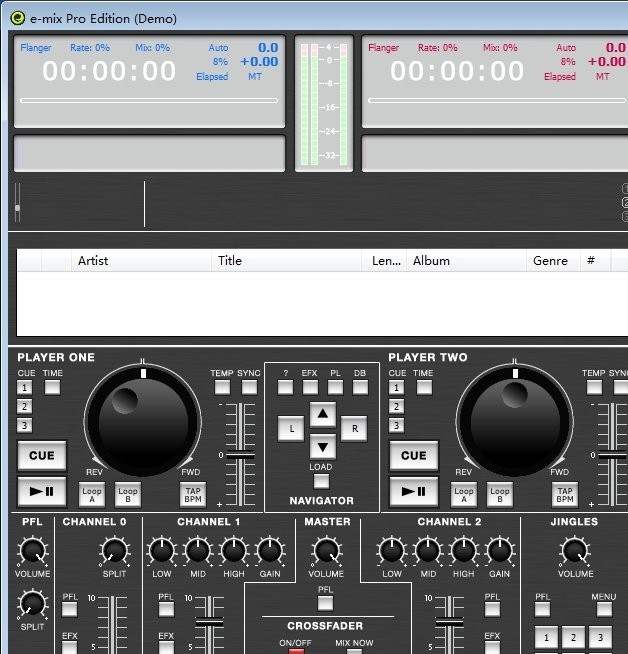Click Channel 2 GAIN knob
628x654 pixels.
pyautogui.click(x=500, y=551)
